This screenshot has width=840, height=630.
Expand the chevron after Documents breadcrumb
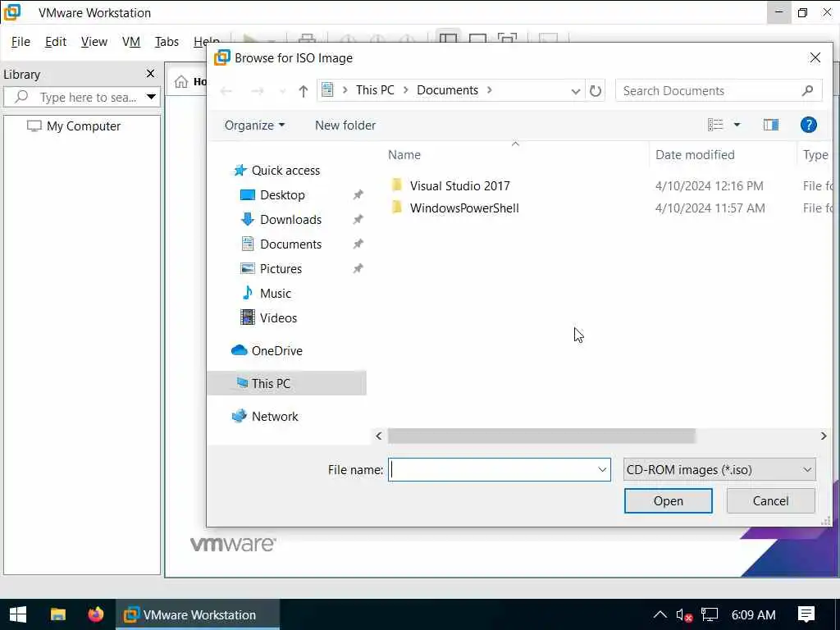(489, 90)
